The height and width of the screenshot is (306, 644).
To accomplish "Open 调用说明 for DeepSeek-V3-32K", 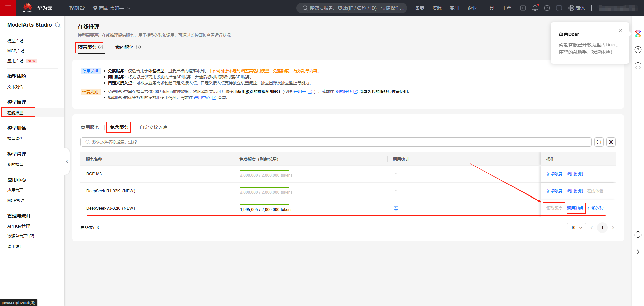I will coord(575,208).
